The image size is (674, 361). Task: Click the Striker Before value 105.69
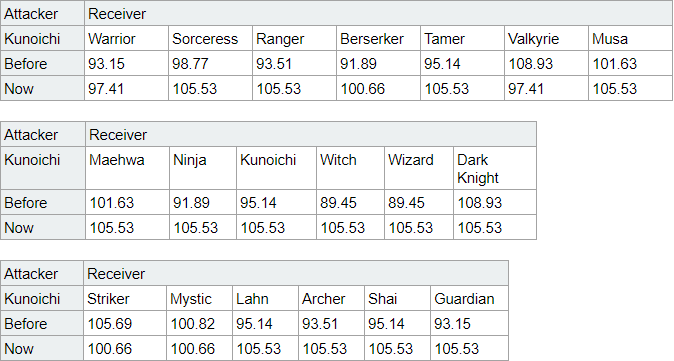(x=125, y=324)
